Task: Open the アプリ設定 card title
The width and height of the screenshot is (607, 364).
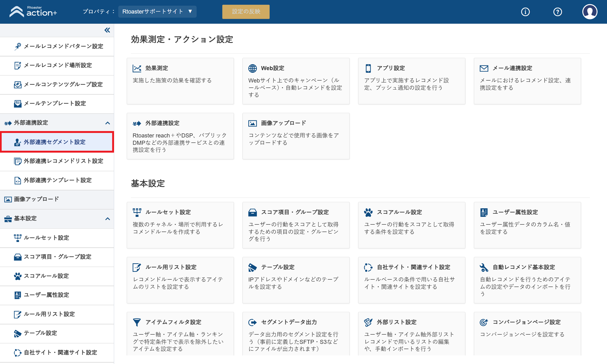Action: (x=391, y=68)
